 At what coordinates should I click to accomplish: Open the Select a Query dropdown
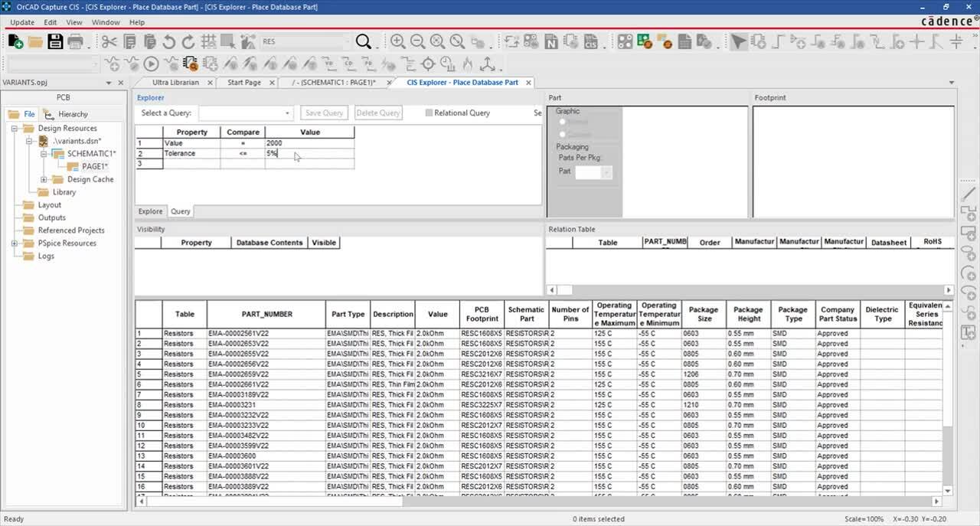[x=287, y=113]
